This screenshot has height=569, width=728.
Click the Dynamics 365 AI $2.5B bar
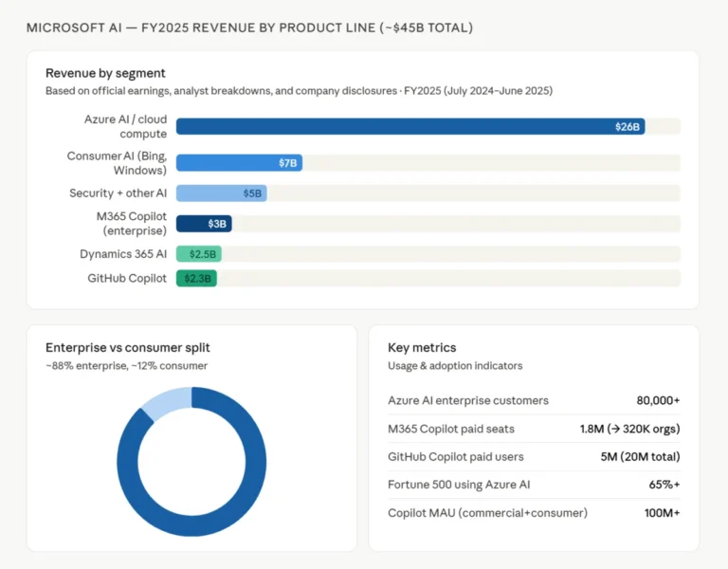[x=199, y=254]
